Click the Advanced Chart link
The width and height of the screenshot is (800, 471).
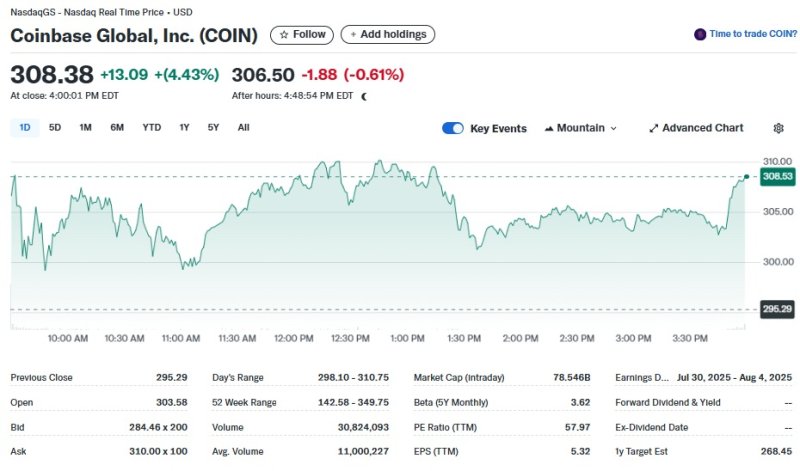(x=702, y=128)
